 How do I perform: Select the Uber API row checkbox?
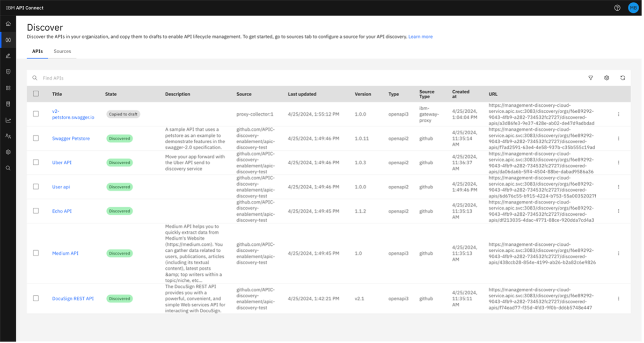point(36,162)
